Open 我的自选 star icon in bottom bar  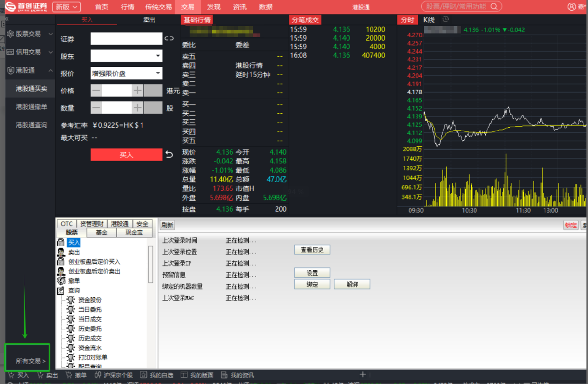coord(144,375)
